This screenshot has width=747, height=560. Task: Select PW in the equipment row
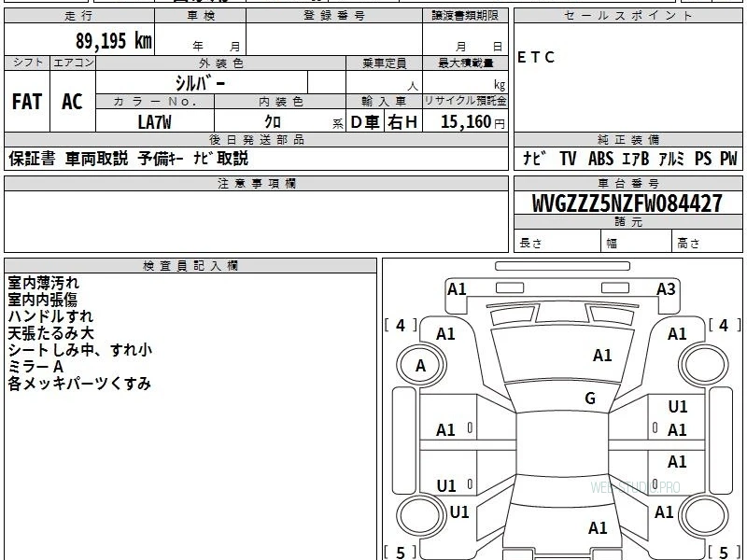click(x=728, y=159)
